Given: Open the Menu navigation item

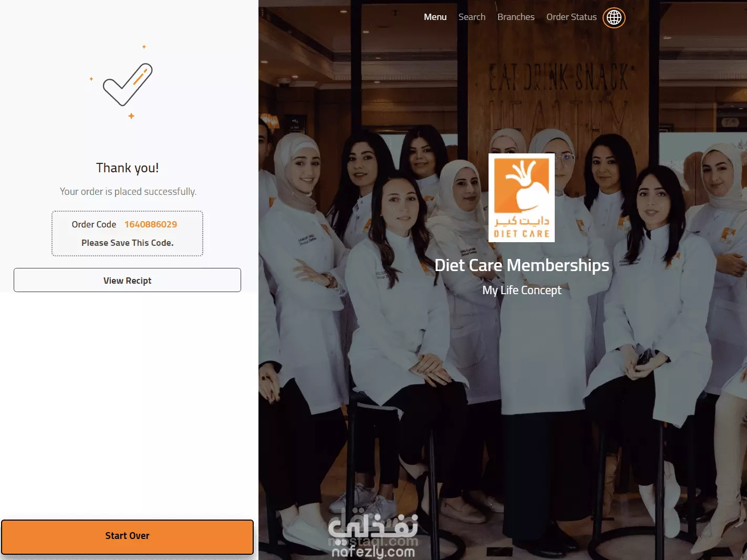Looking at the screenshot, I should tap(435, 17).
